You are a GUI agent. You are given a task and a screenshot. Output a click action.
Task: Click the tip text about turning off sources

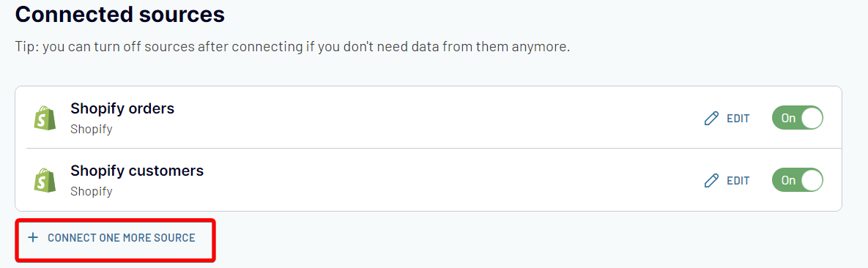[x=292, y=47]
